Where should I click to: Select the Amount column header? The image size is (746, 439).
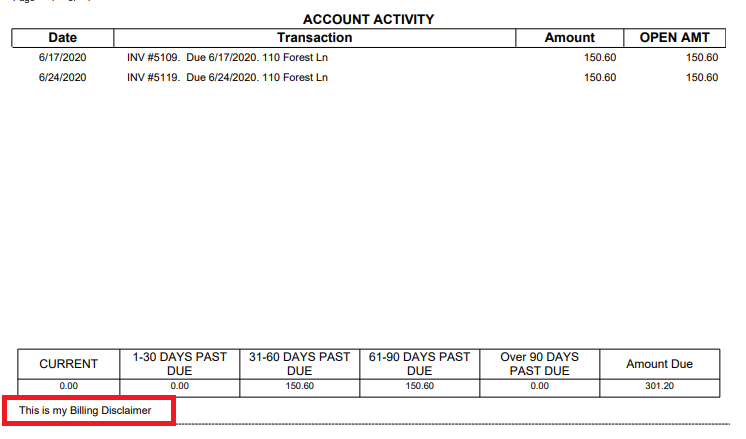569,38
